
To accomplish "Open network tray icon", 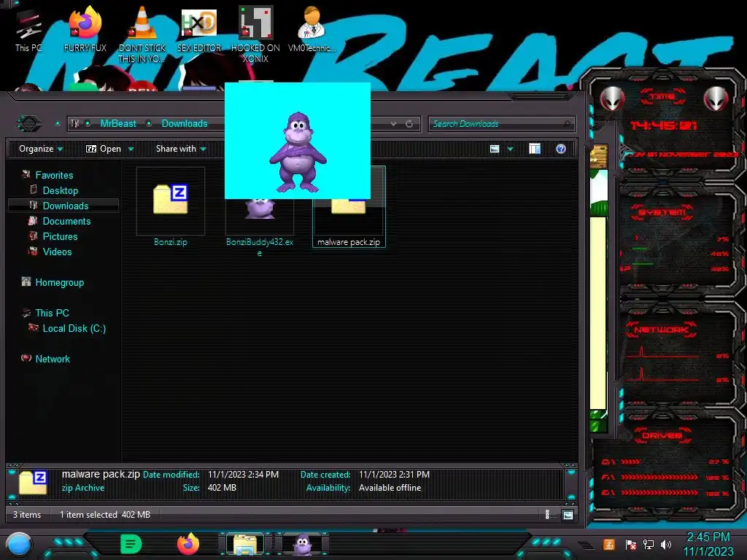I will (649, 545).
